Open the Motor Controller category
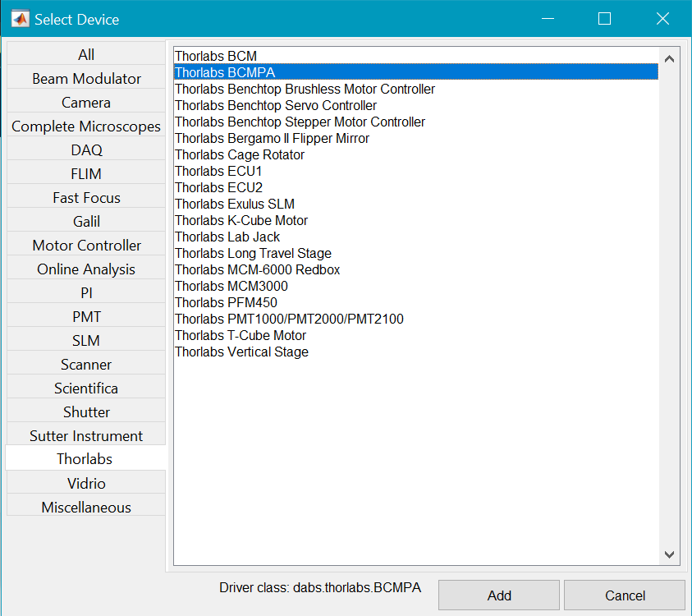Viewport: 692px width, 616px height. pyautogui.click(x=86, y=246)
